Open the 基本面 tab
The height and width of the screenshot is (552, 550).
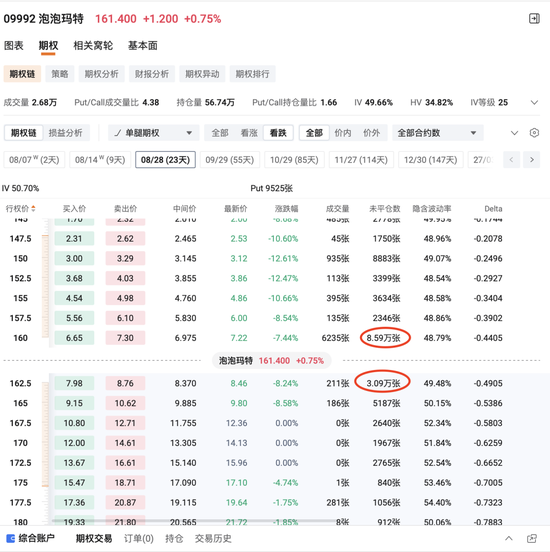pos(143,45)
